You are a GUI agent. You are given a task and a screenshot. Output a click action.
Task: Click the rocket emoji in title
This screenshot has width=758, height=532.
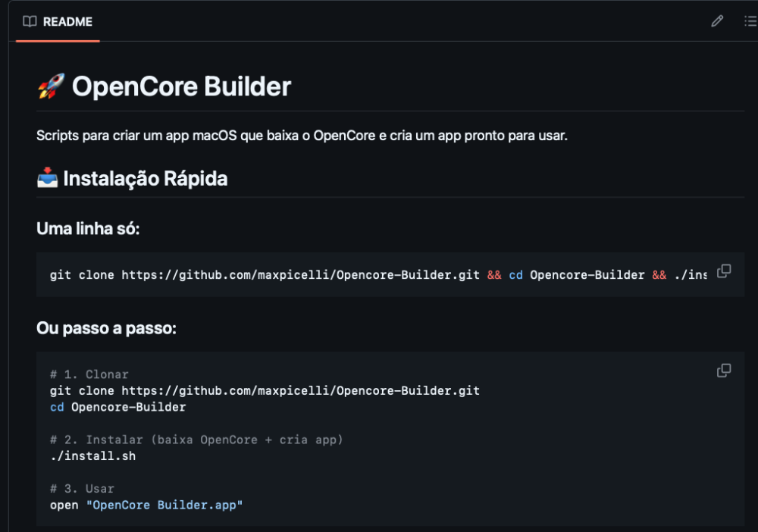tap(52, 86)
